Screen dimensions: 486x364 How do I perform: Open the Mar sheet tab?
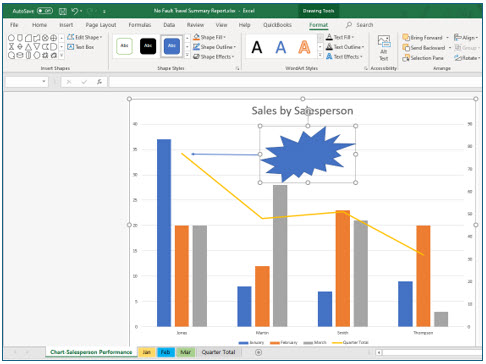point(185,352)
